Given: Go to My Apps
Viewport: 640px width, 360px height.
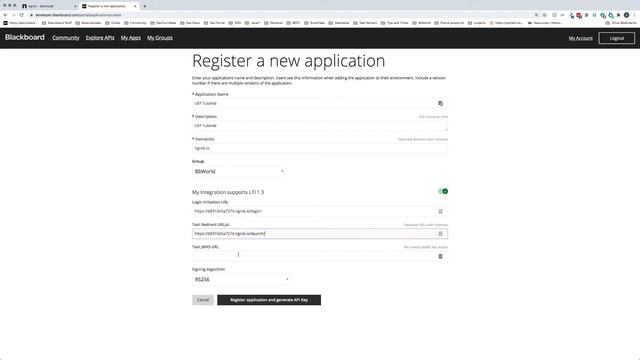Looking at the screenshot, I should (131, 38).
